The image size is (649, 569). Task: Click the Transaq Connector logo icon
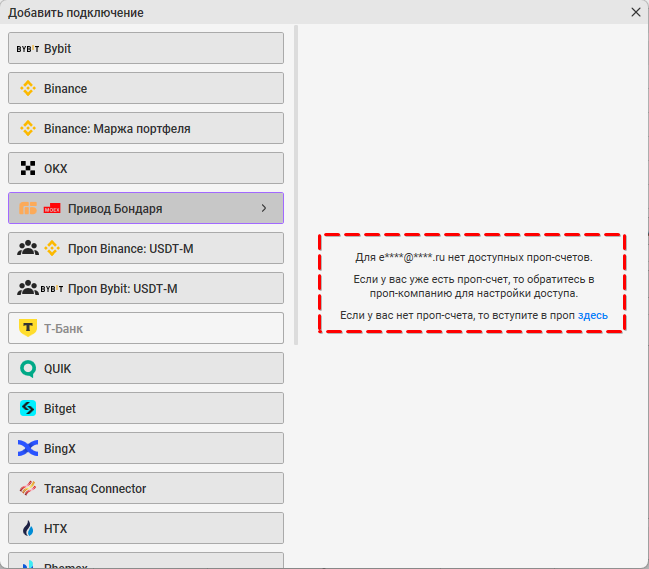(x=28, y=488)
